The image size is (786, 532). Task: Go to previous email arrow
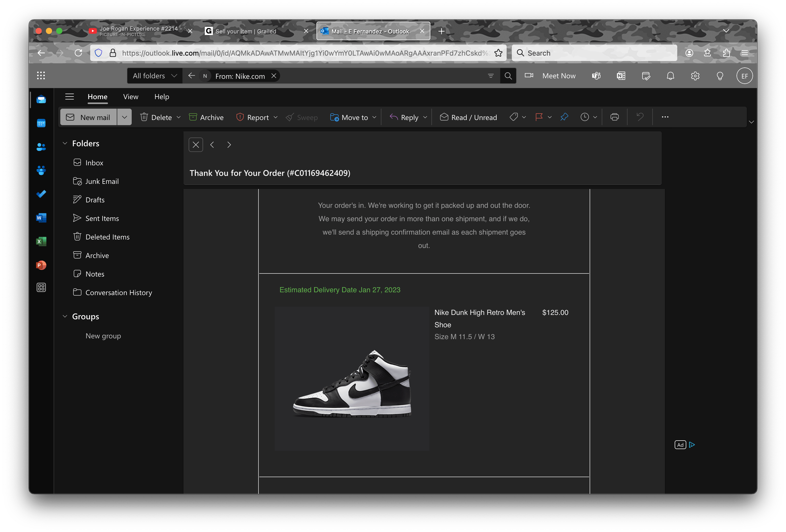tap(212, 145)
